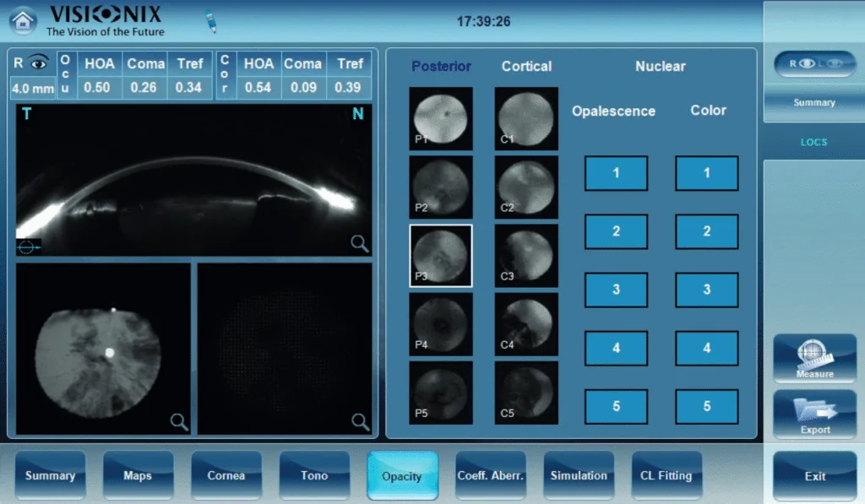Image resolution: width=865 pixels, height=504 pixels.
Task: Select Nuclear Opalescence grade 3
Action: (x=616, y=290)
